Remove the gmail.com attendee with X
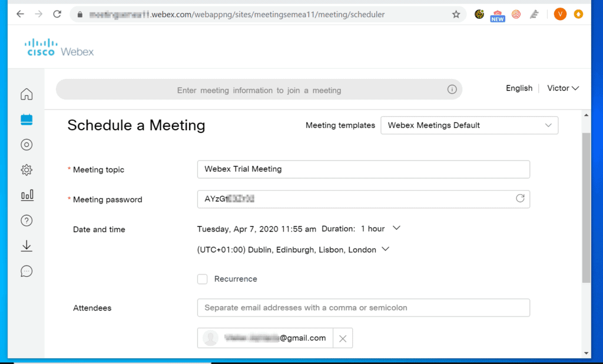The image size is (603, 364). pos(343,338)
